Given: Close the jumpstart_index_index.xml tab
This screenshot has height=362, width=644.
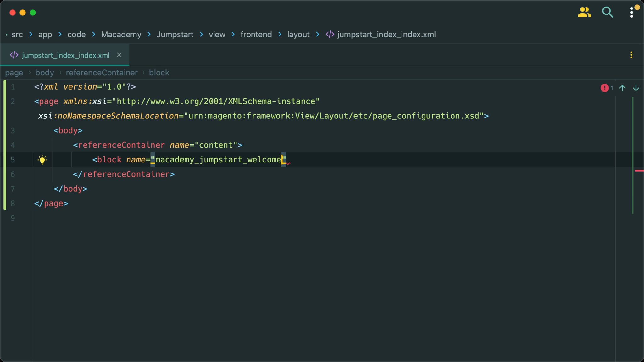Looking at the screenshot, I should click(x=119, y=55).
